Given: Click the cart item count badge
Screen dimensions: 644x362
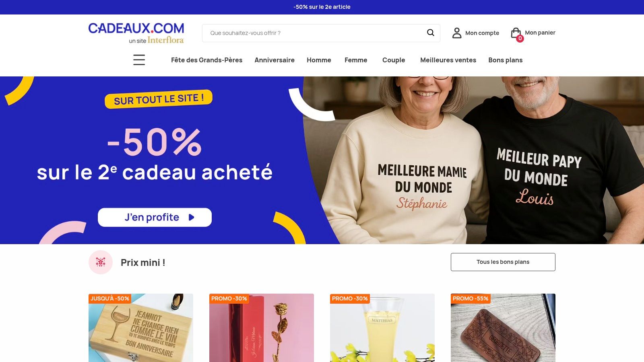Looking at the screenshot, I should point(520,39).
